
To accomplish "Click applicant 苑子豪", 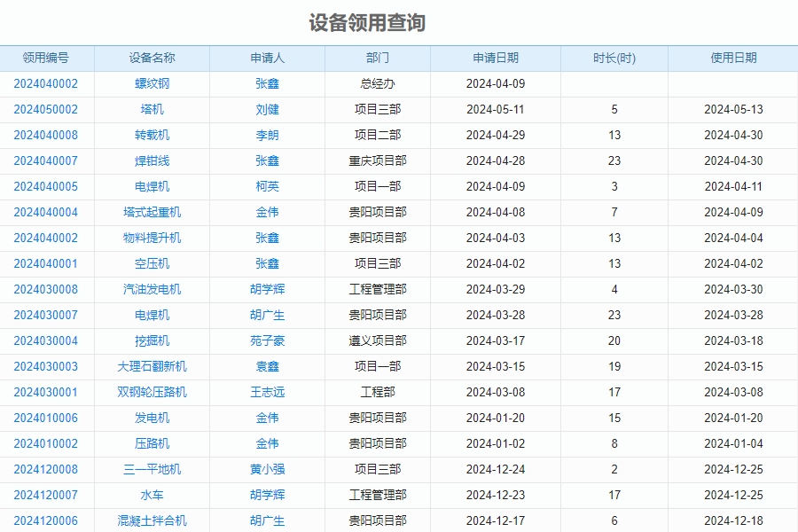I will pyautogui.click(x=267, y=340).
